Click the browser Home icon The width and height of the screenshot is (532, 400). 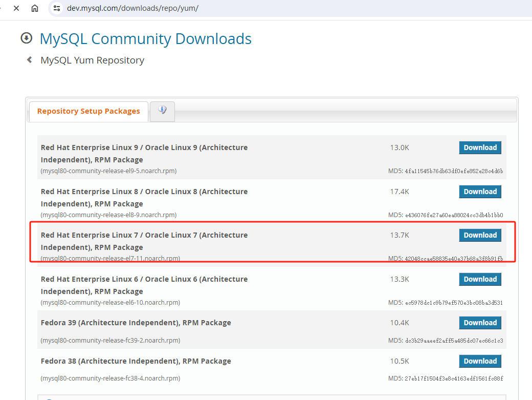click(x=35, y=8)
